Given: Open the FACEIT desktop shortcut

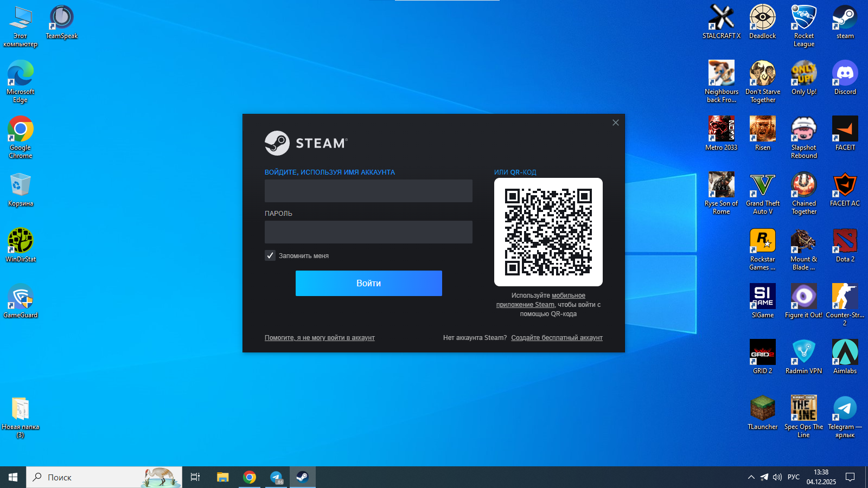Looking at the screenshot, I should tap(845, 133).
